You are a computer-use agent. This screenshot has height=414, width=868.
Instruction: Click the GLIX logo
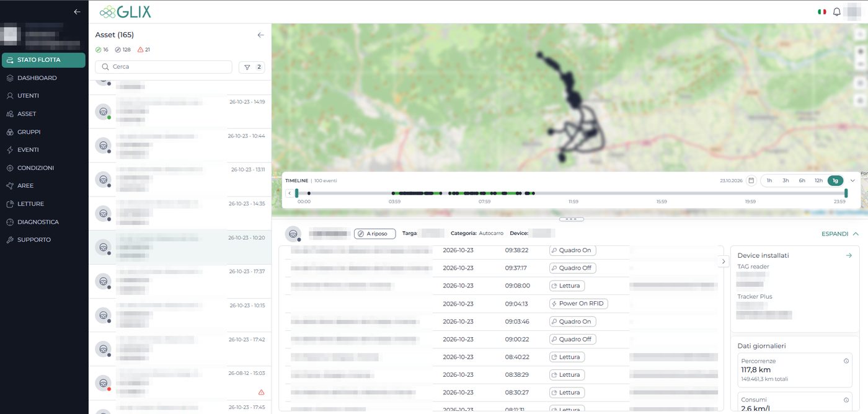[x=125, y=12]
